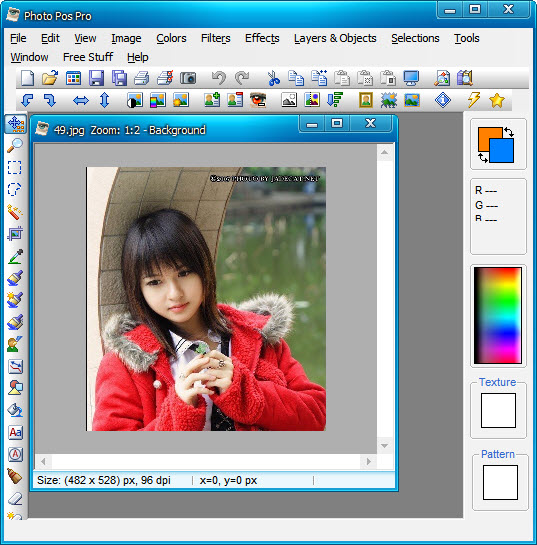Screen dimensions: 537x545
Task: Open the File menu
Action: point(18,38)
